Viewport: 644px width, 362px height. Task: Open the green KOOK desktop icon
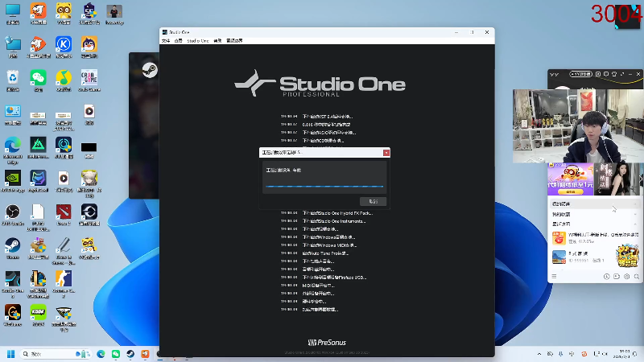point(38,312)
